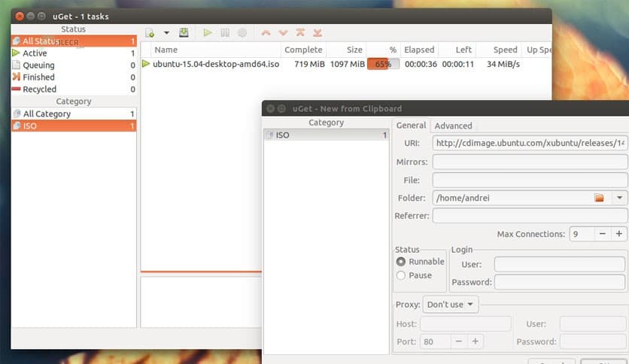Select All Status filter in sidebar
Screen dimensions: 629x364
pos(74,41)
